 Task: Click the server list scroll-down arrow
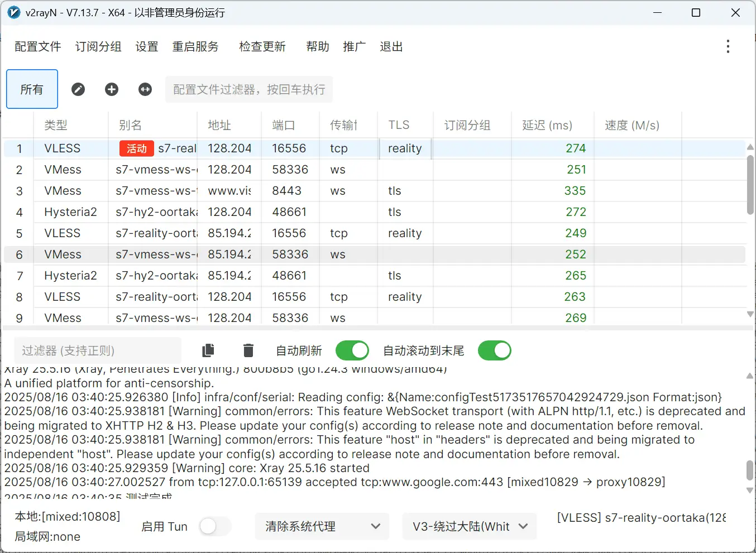click(x=750, y=314)
